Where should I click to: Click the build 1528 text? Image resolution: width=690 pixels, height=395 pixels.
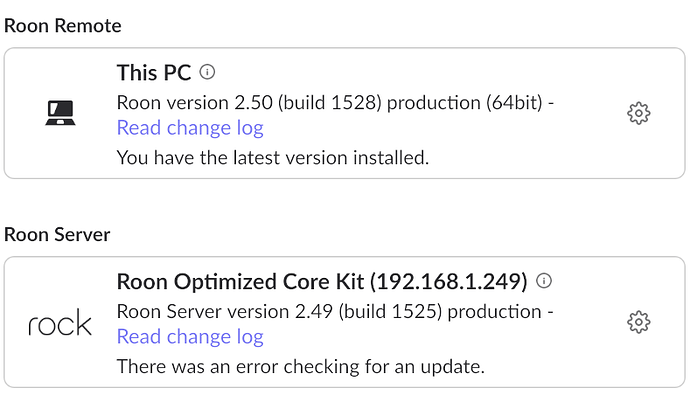coord(330,103)
